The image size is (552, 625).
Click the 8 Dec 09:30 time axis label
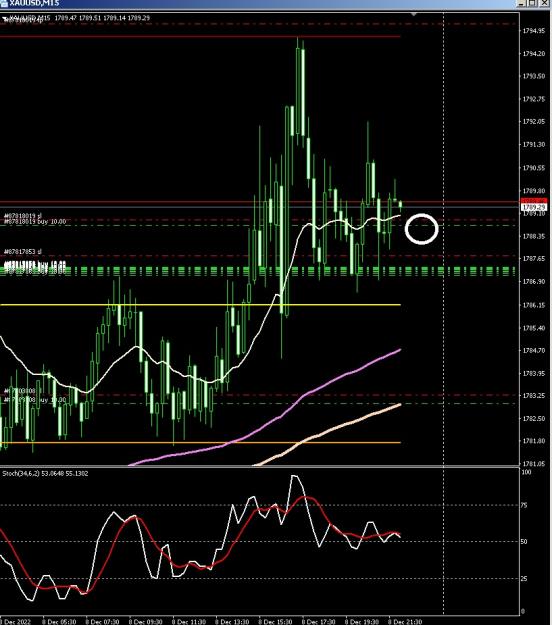point(145,621)
